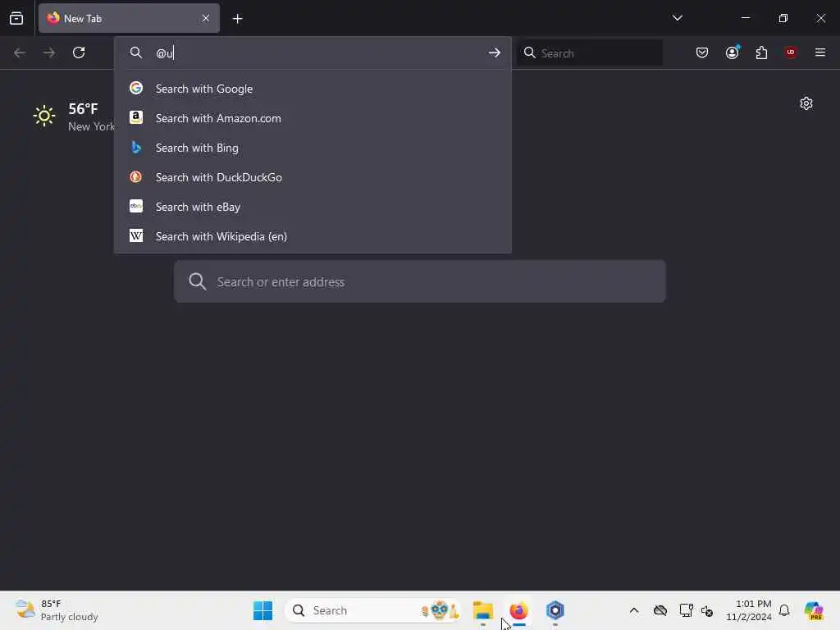
Task: Select the New Tab tab
Action: pos(129,18)
